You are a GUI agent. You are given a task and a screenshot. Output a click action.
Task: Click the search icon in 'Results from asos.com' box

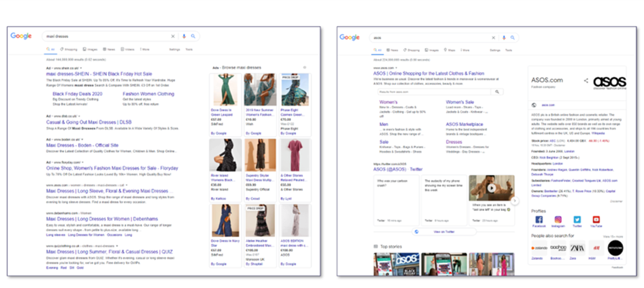pos(497,92)
